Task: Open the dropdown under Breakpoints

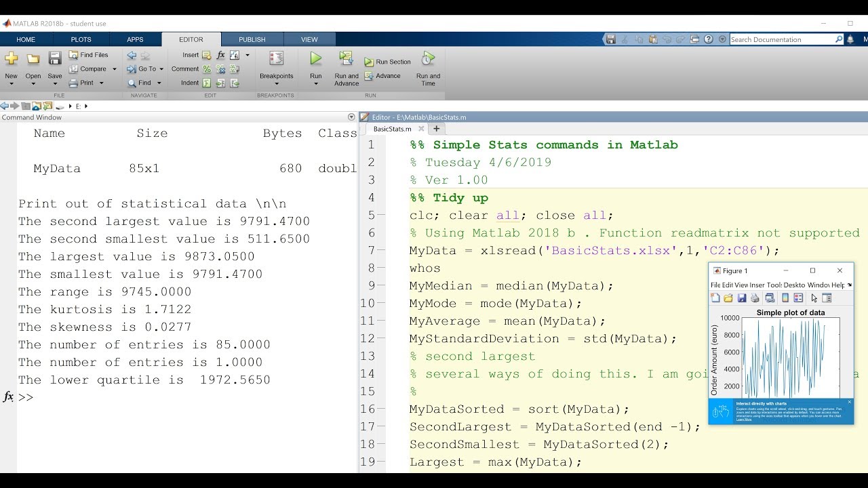Action: (x=276, y=85)
